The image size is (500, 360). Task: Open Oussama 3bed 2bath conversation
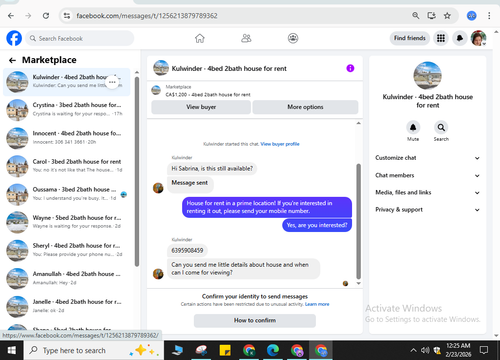point(67,194)
